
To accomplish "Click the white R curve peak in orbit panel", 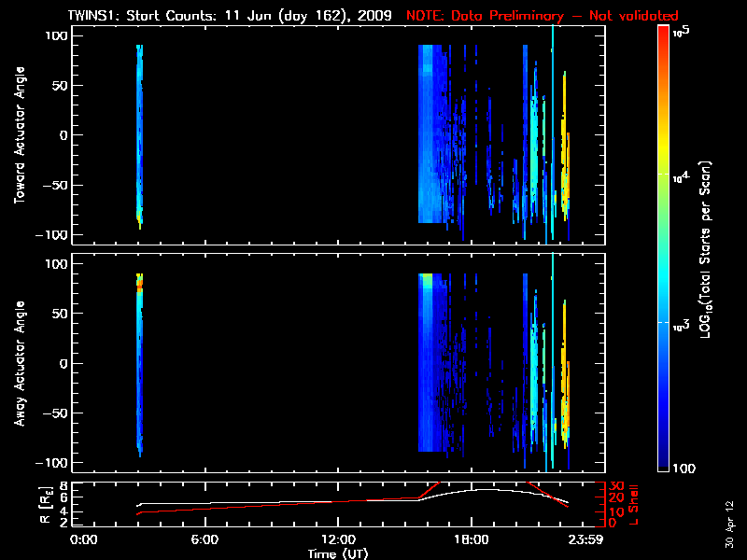I will 478,489.
